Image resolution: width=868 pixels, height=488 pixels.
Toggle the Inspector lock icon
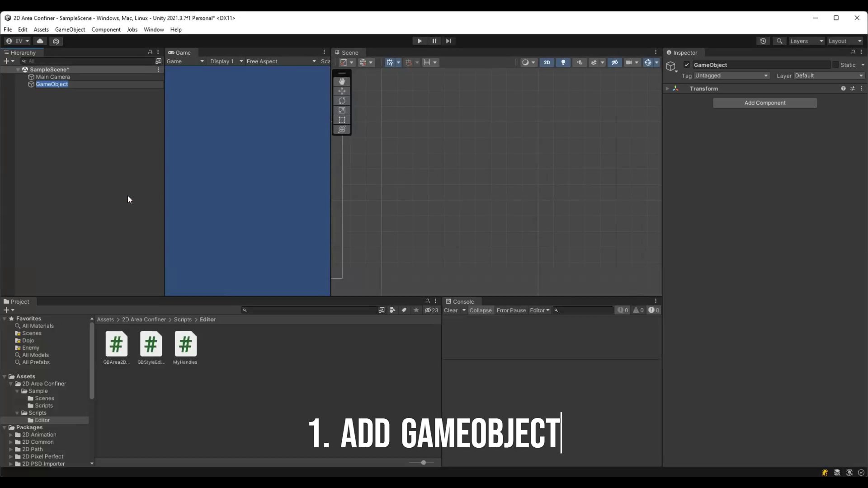coord(853,52)
